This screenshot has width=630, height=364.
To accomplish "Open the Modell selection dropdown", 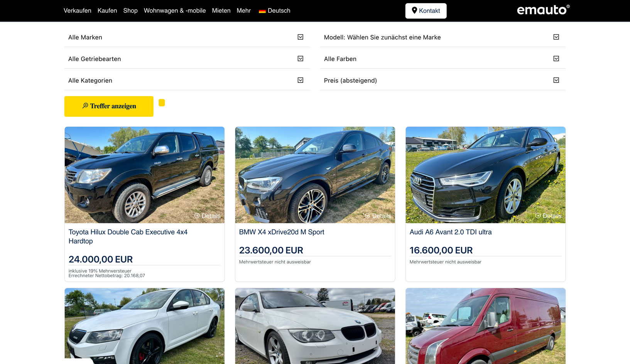I will point(443,37).
